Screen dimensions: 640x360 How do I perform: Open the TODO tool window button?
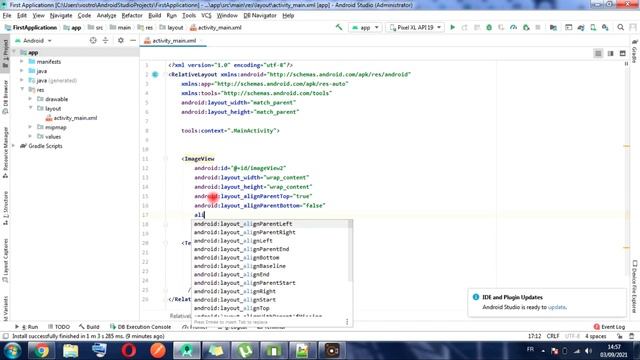click(59, 327)
